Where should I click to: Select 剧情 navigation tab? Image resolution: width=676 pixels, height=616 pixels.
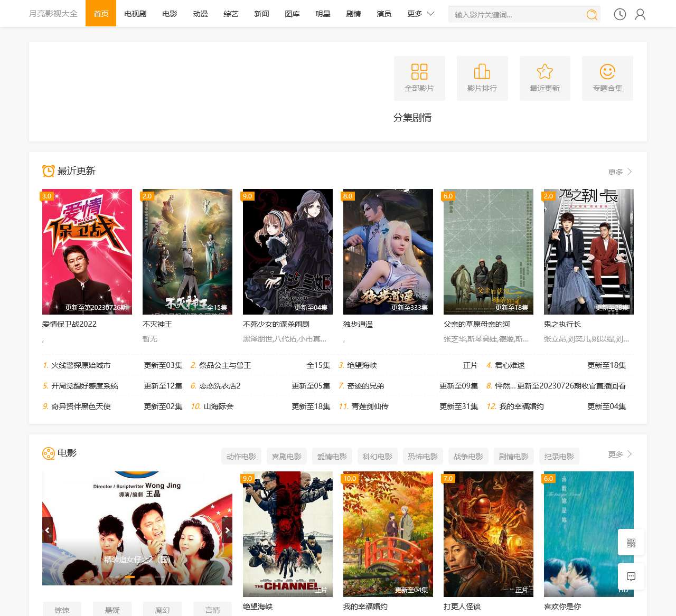[353, 14]
